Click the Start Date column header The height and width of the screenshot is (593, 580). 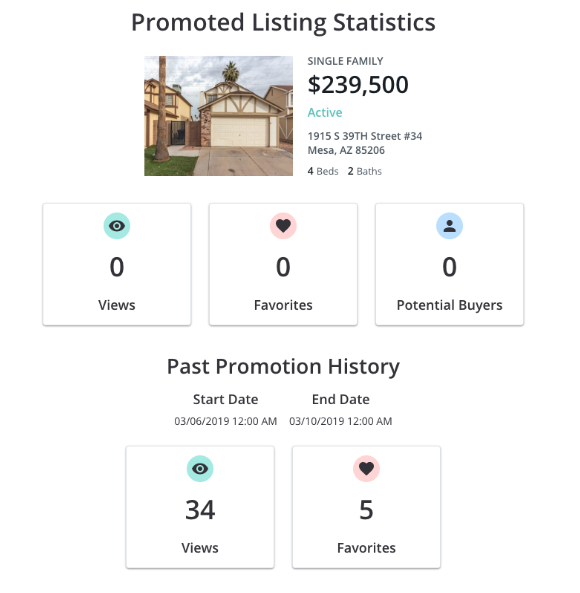tap(226, 399)
